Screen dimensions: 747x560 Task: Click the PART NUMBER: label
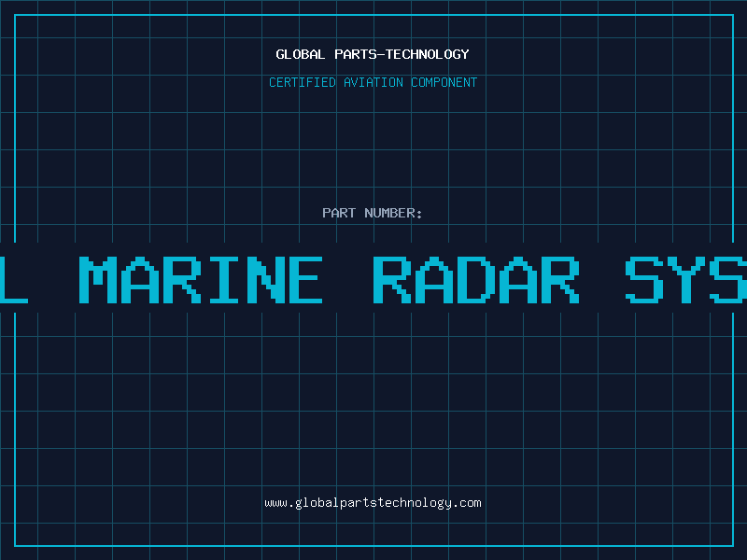[373, 213]
